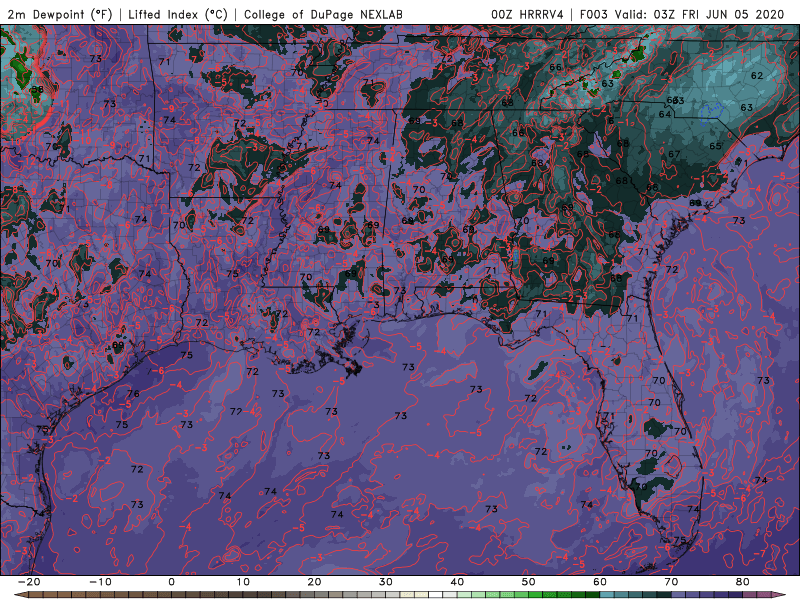Click the 60 tick label on color scale
The height and width of the screenshot is (600, 800).
pos(600,582)
